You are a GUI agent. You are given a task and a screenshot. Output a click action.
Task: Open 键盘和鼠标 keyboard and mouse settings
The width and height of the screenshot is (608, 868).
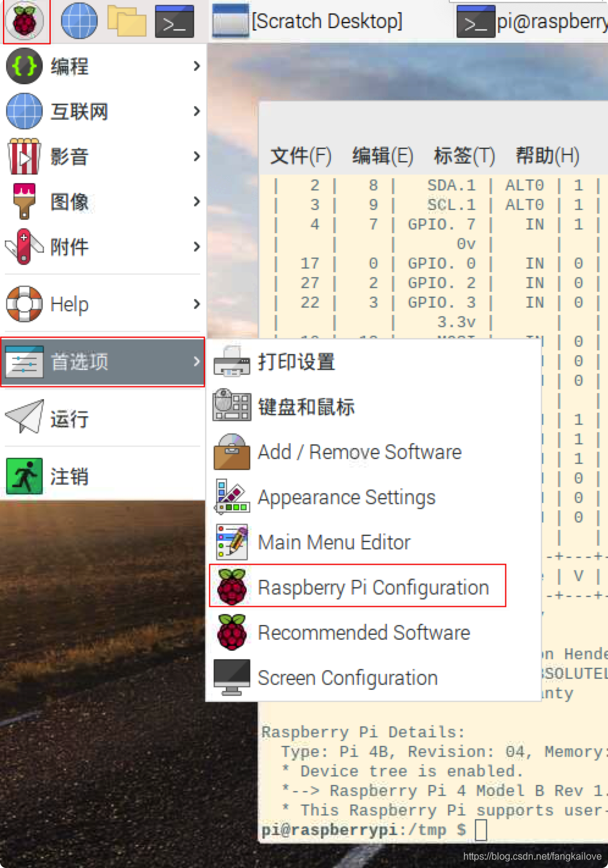tap(374, 407)
